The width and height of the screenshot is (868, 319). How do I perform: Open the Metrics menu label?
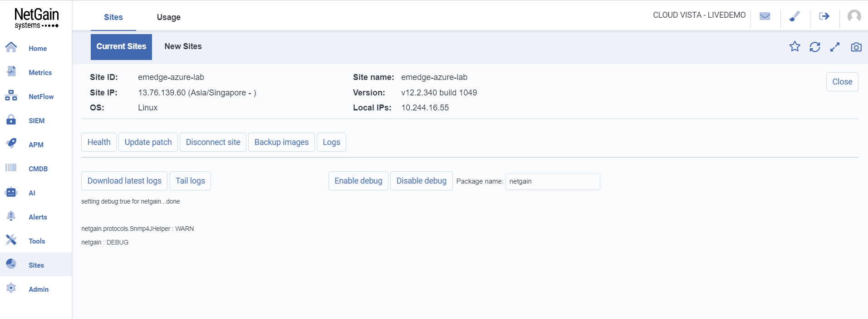point(40,73)
